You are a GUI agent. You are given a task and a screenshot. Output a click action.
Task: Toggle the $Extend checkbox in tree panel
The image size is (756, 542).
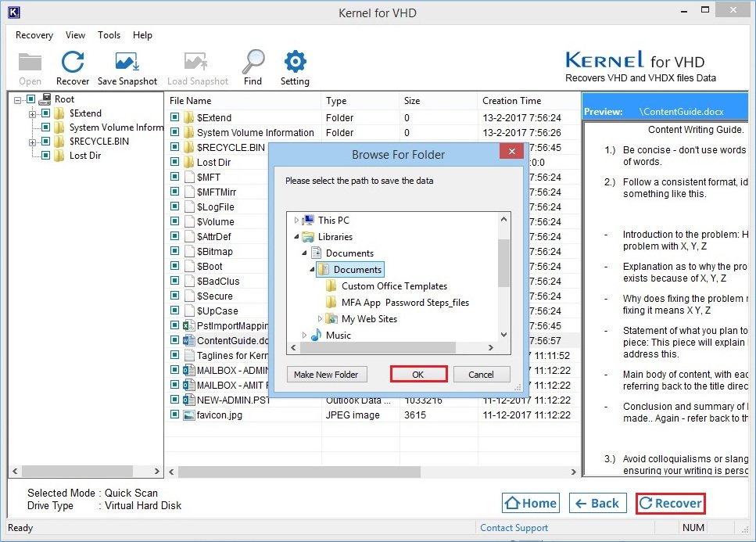[x=46, y=113]
